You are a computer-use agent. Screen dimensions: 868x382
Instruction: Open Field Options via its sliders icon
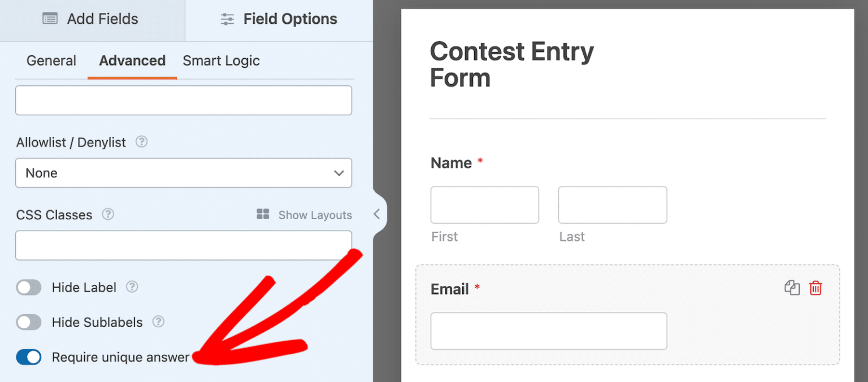click(x=227, y=19)
